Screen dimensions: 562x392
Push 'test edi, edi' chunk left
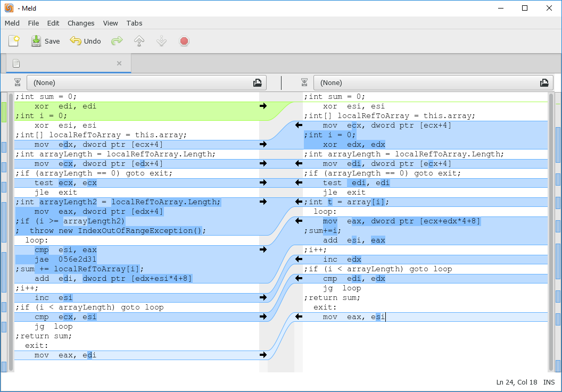[x=299, y=183]
